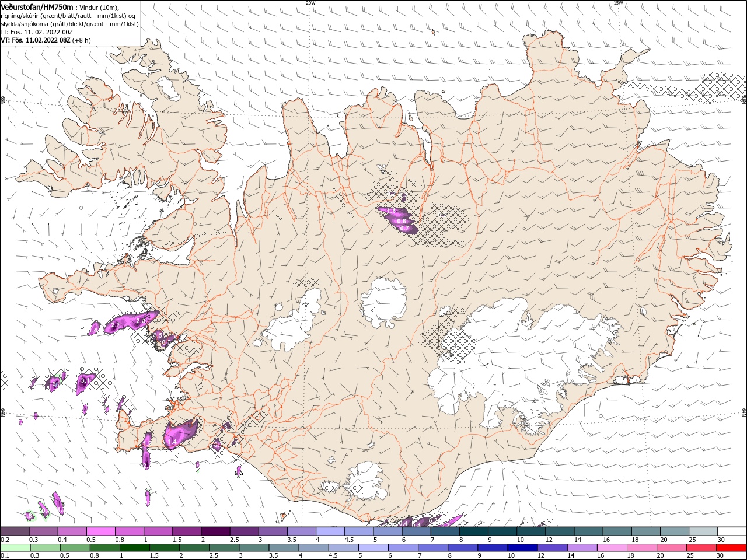Image resolution: width=747 pixels, height=560 pixels.
Task: Select the bright red swatch on rain scale
Action: 732,548
